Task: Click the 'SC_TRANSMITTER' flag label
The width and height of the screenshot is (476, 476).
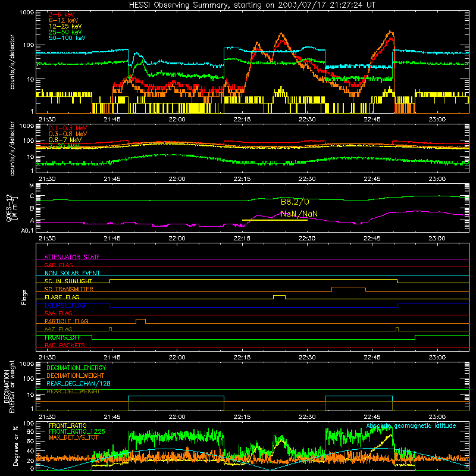Action: click(68, 289)
